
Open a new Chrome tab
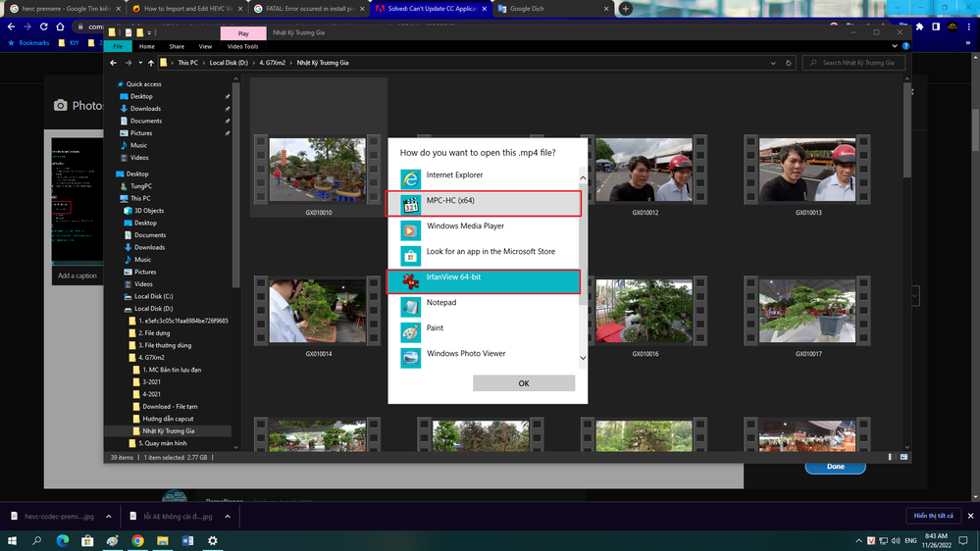(625, 9)
